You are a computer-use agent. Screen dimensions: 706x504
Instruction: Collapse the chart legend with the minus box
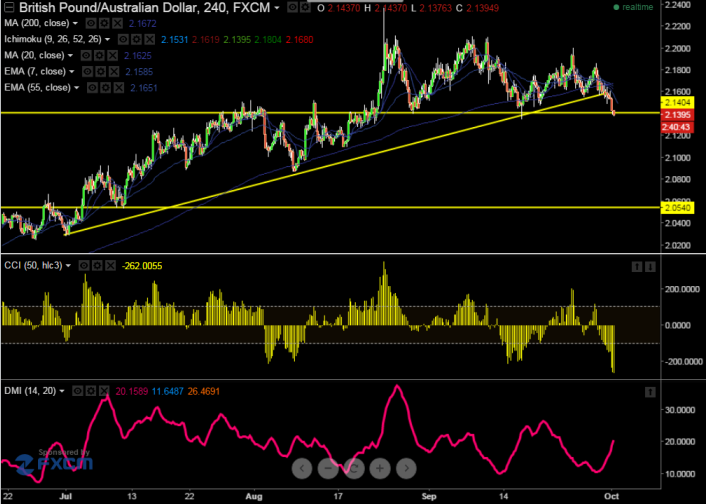click(9, 7)
